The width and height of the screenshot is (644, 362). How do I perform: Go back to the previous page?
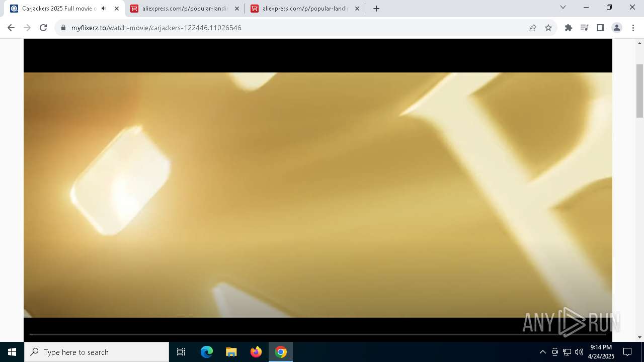11,28
